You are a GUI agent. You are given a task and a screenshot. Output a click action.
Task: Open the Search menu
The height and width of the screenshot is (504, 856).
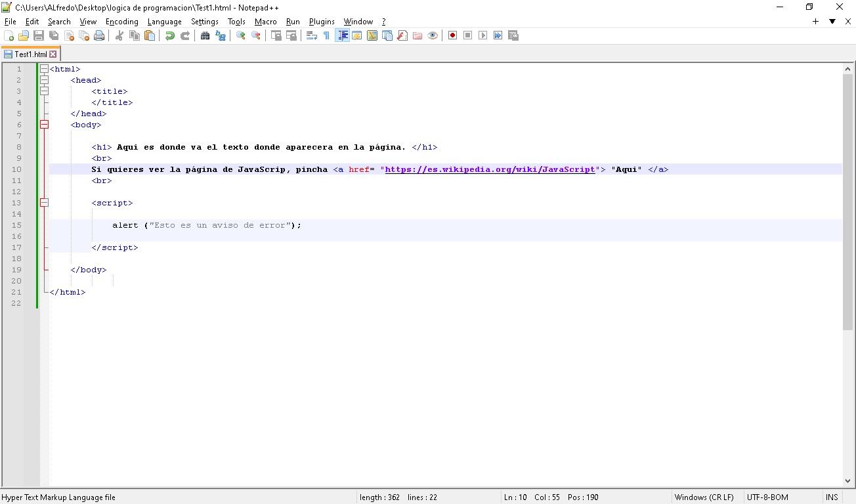[59, 22]
